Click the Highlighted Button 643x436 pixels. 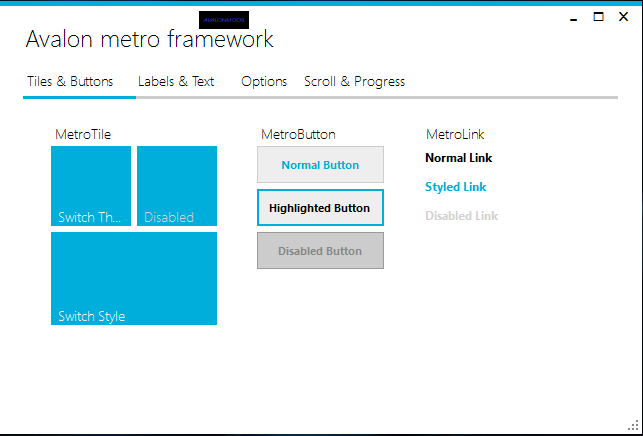[x=320, y=208]
